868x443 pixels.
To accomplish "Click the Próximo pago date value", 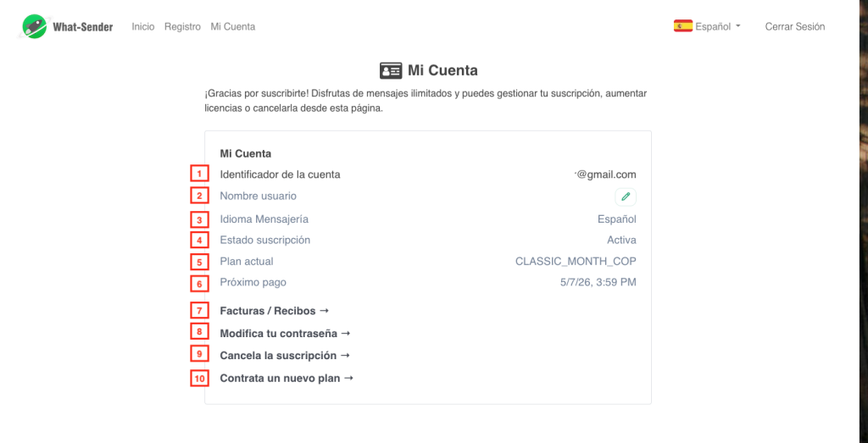I will click(x=598, y=282).
